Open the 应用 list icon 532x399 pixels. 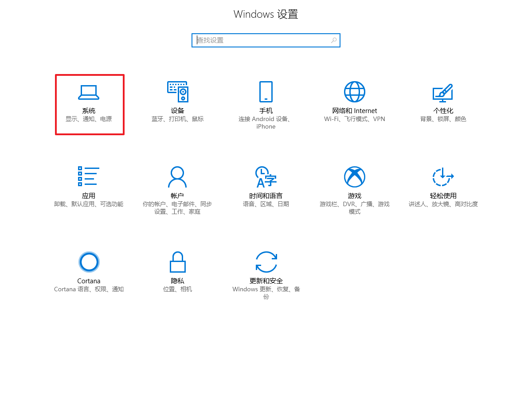89,176
